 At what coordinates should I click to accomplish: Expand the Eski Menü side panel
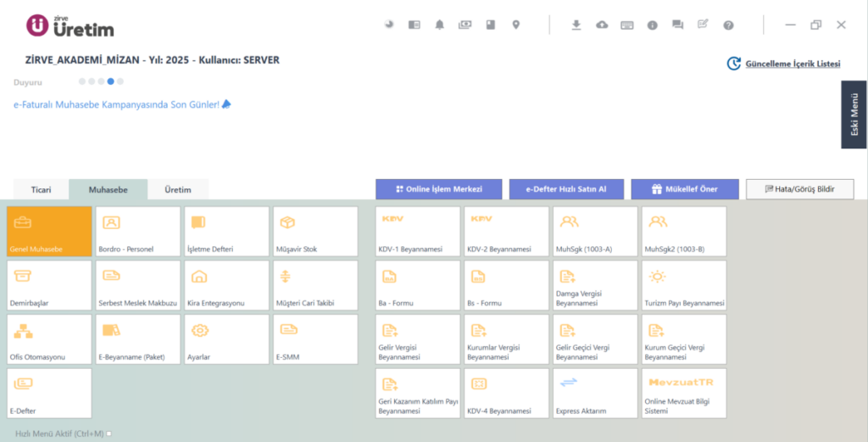[854, 115]
